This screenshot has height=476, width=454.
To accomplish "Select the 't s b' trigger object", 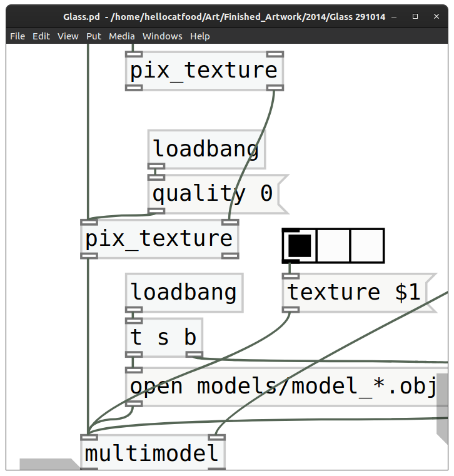I will [164, 338].
